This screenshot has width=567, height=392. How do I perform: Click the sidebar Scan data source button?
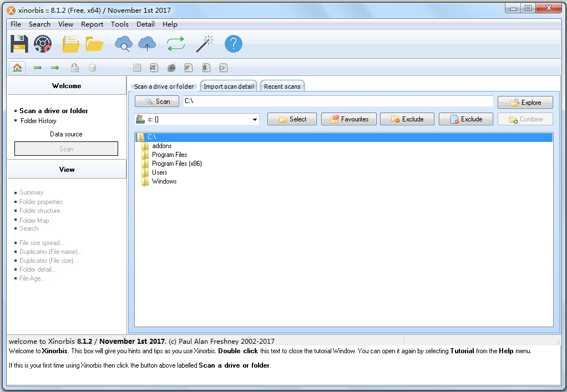pos(66,149)
